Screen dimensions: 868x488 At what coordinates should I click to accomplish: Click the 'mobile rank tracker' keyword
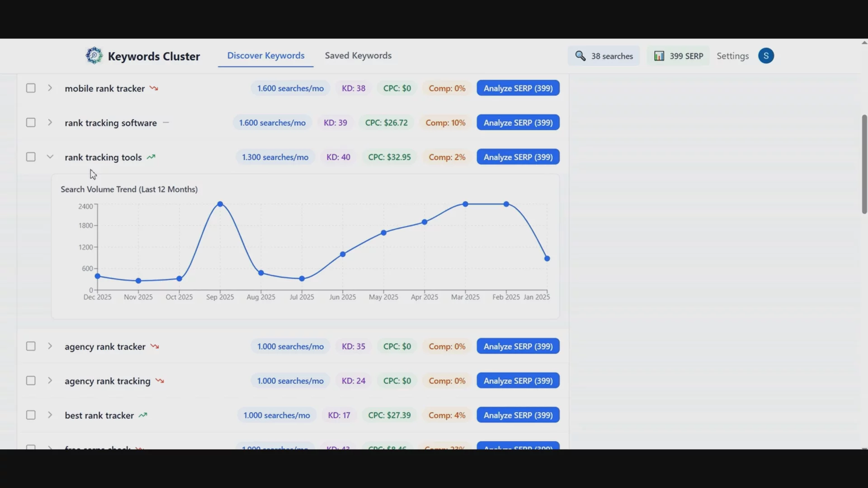pyautogui.click(x=104, y=88)
